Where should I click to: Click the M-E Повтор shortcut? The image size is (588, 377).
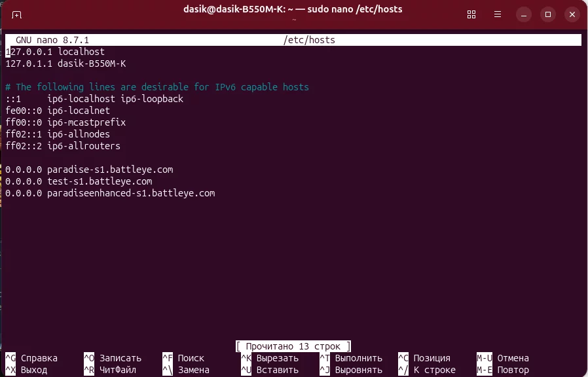[x=503, y=370]
